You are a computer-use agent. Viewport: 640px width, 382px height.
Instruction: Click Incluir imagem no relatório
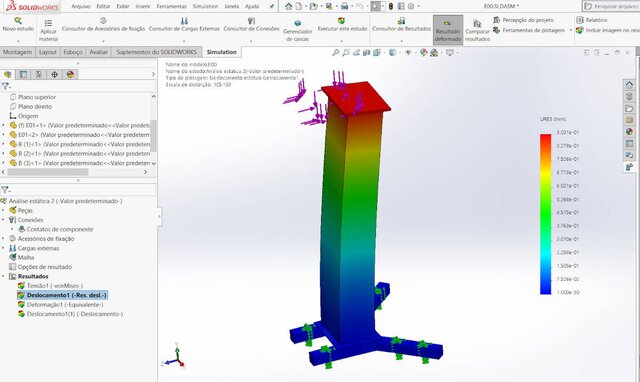(608, 30)
